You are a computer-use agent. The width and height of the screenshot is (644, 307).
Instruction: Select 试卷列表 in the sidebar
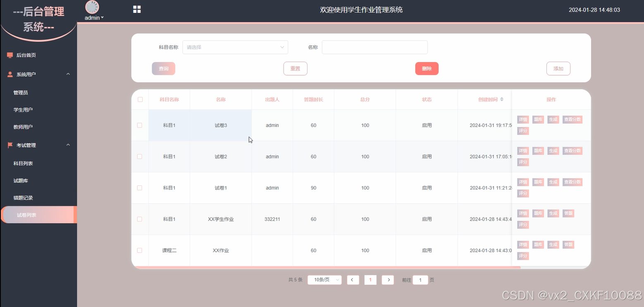pyautogui.click(x=38, y=215)
